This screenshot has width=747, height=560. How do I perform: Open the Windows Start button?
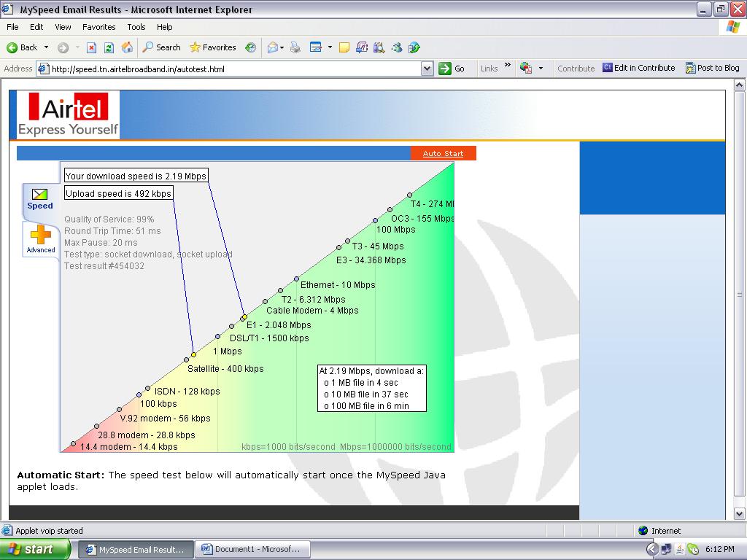[34, 549]
